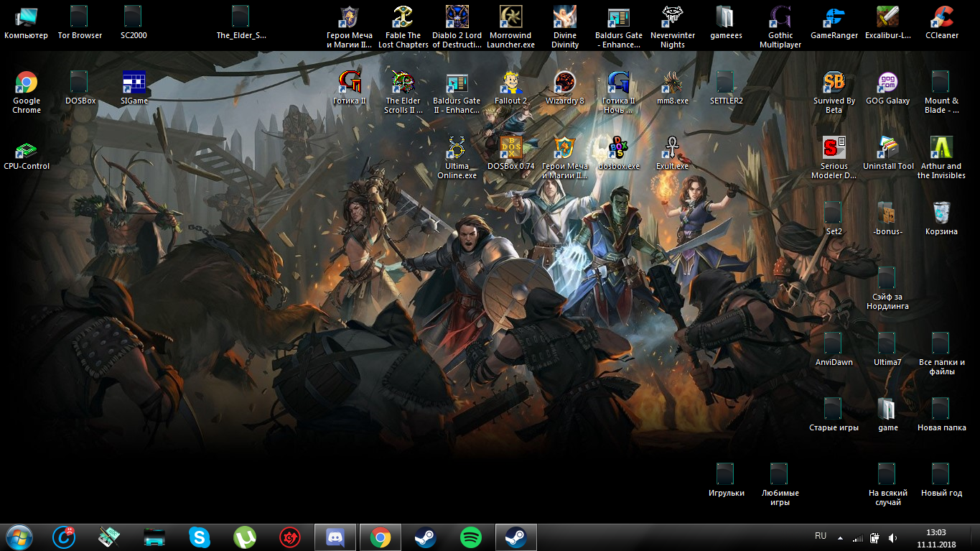Select the Игрульки desktop icon

click(726, 480)
